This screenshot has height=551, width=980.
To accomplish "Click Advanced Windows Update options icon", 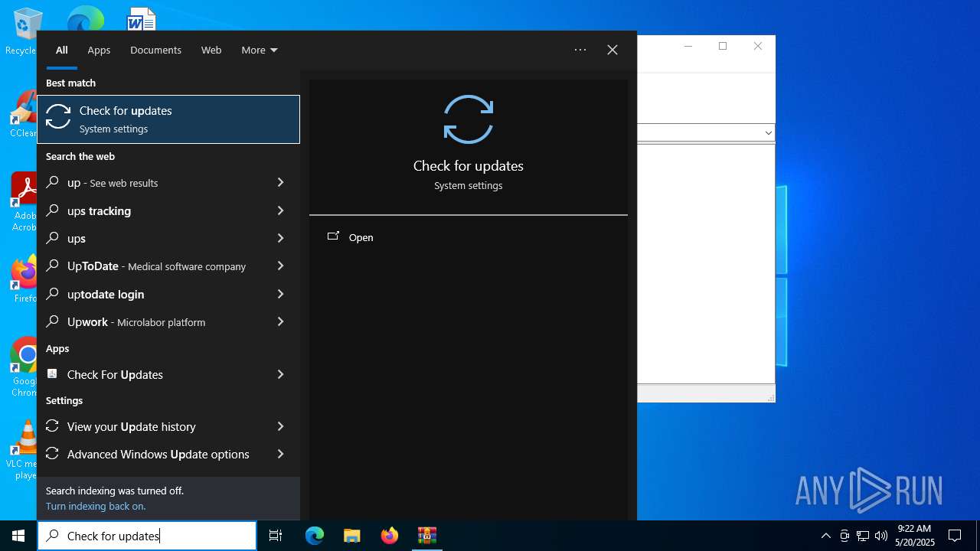I will pos(53,454).
